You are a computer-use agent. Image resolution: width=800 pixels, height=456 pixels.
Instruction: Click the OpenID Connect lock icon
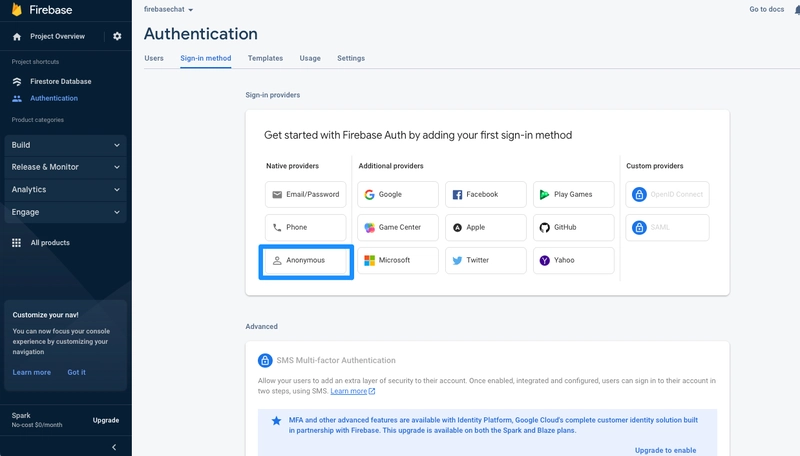[x=639, y=194]
